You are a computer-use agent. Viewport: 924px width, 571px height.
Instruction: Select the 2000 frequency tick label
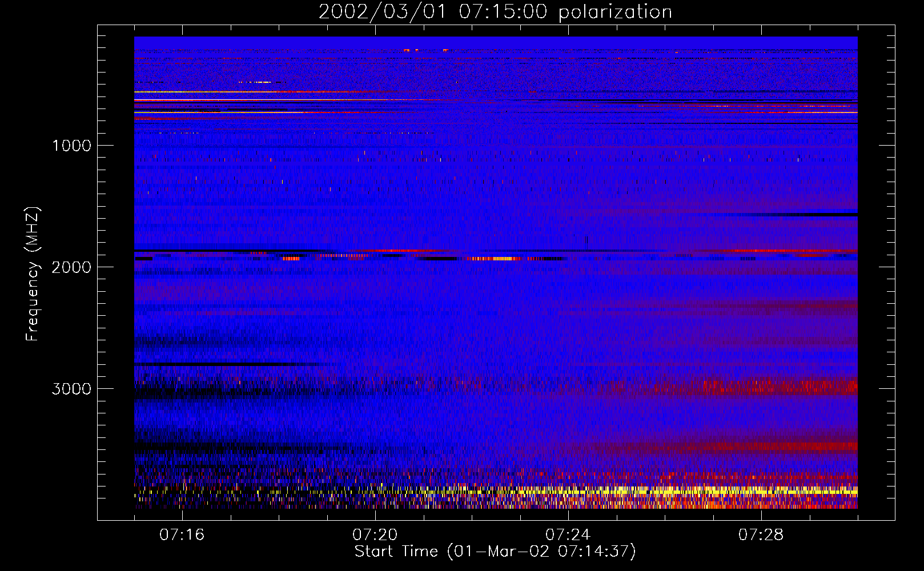pyautogui.click(x=71, y=267)
